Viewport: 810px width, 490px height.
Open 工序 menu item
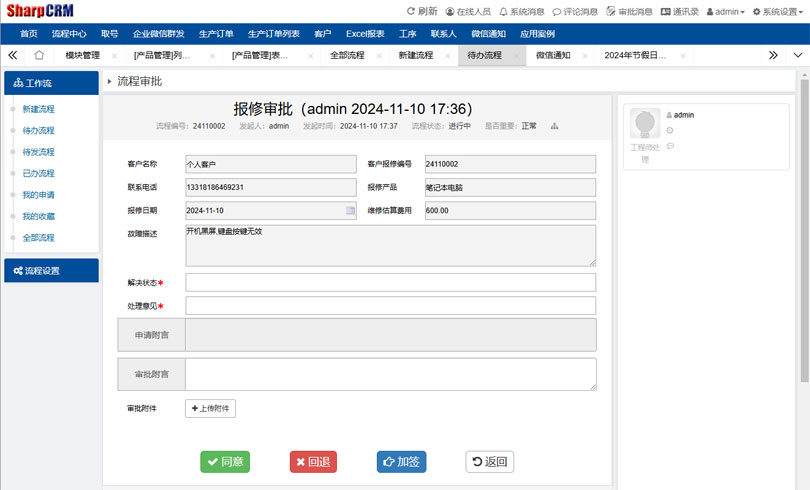(x=408, y=34)
